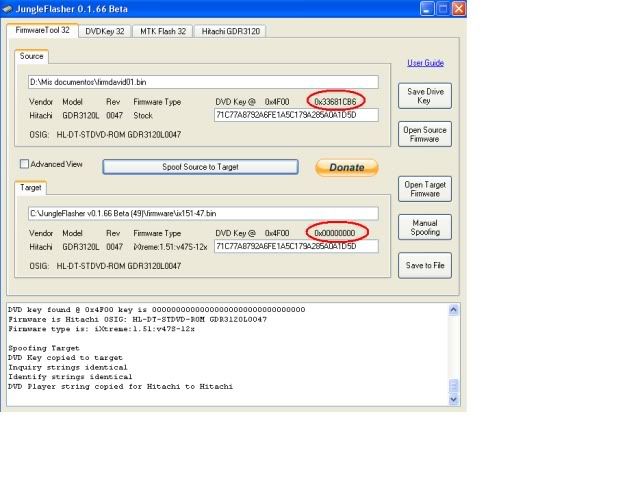Click log line 'DVD Player string copied'
The image size is (640, 479).
tap(120, 386)
